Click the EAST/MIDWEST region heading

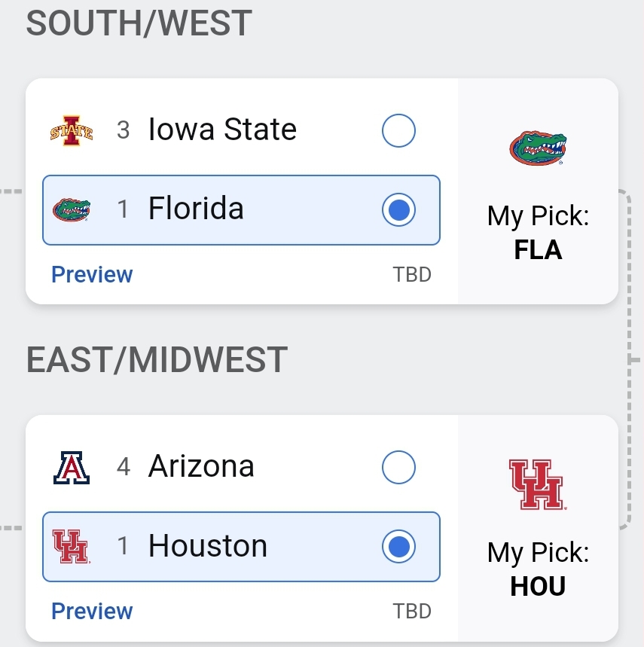point(157,360)
